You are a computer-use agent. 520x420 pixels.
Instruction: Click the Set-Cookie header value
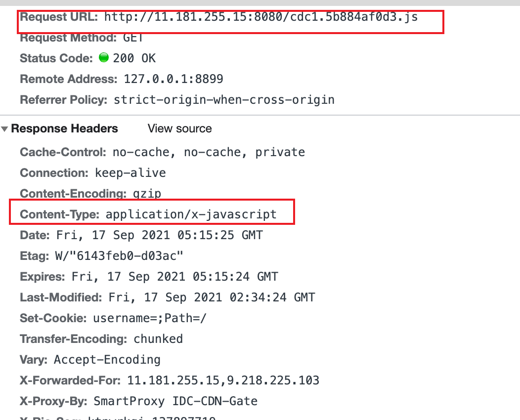(150, 318)
